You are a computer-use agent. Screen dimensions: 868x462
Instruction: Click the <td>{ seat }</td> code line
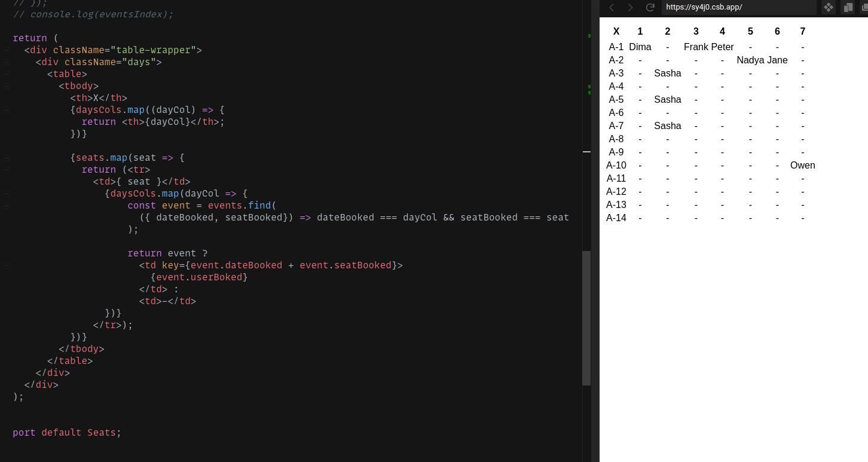[142, 182]
